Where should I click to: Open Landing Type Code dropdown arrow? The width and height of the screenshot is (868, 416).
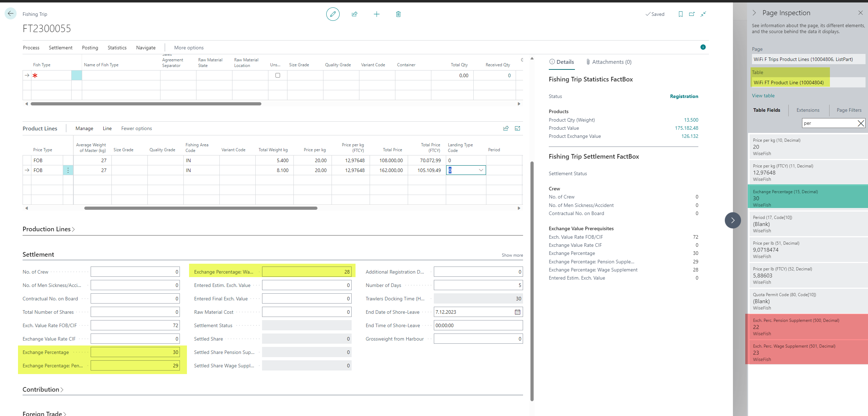click(481, 170)
